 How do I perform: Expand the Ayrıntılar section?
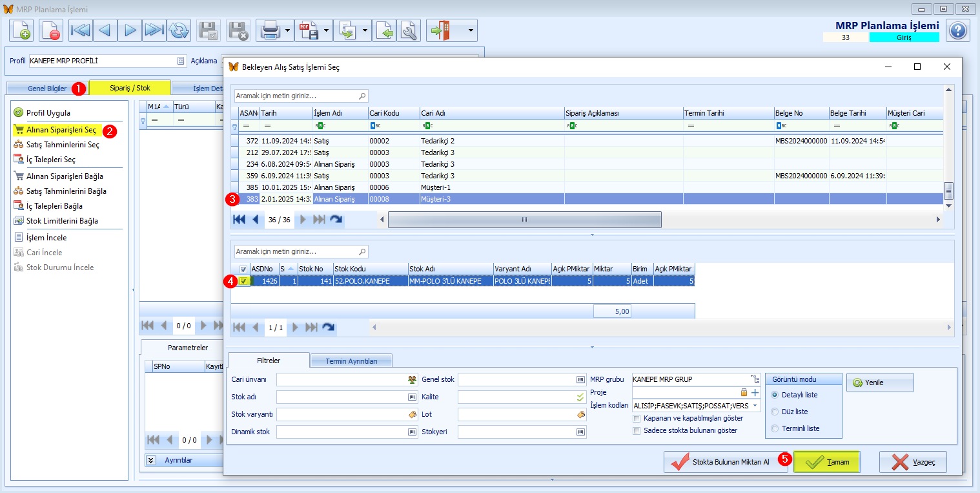pos(152,460)
